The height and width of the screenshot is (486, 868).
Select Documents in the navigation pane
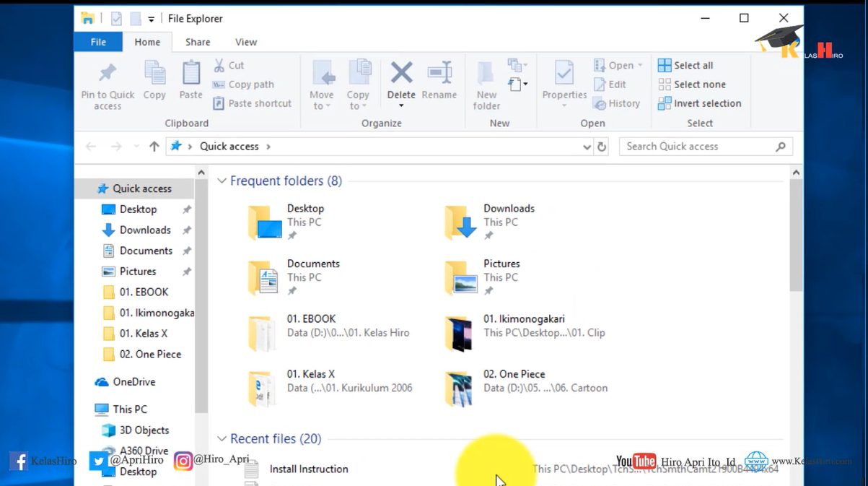point(146,251)
